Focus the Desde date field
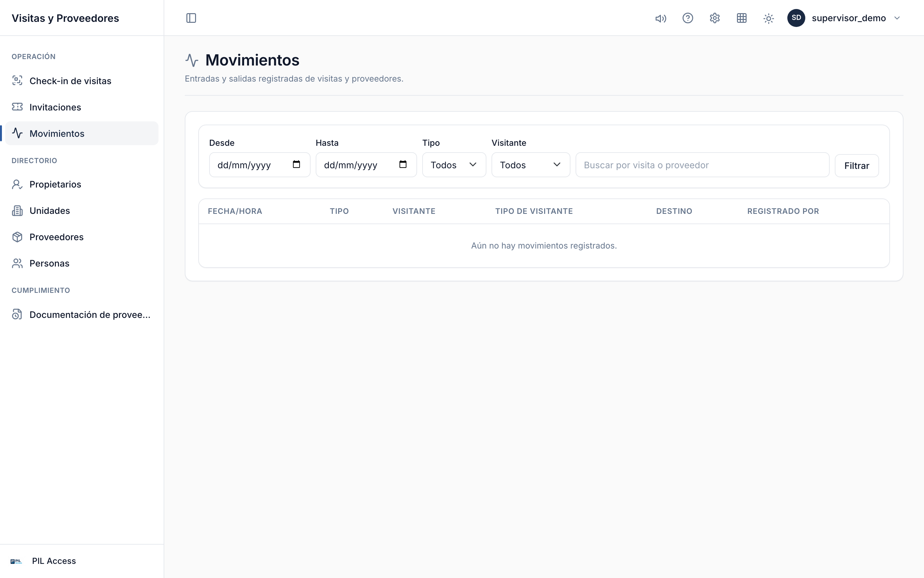The image size is (924, 578). (x=260, y=165)
